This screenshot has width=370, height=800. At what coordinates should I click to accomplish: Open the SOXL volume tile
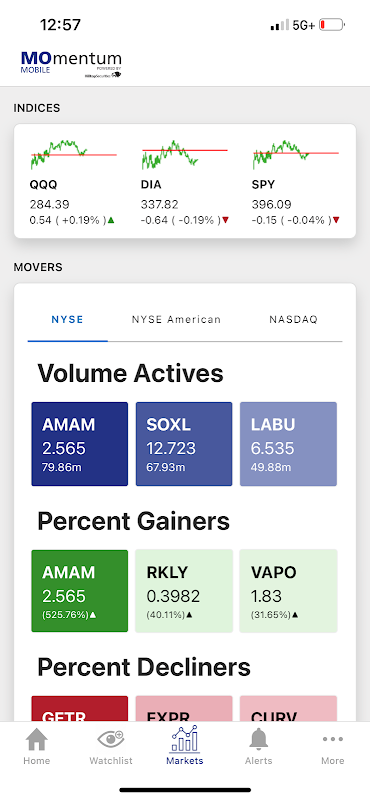tap(184, 444)
